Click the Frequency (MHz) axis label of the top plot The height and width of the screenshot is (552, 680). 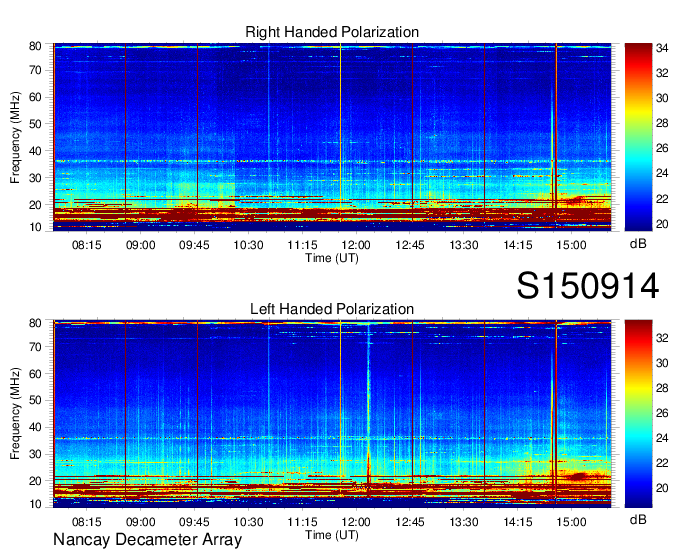15,137
